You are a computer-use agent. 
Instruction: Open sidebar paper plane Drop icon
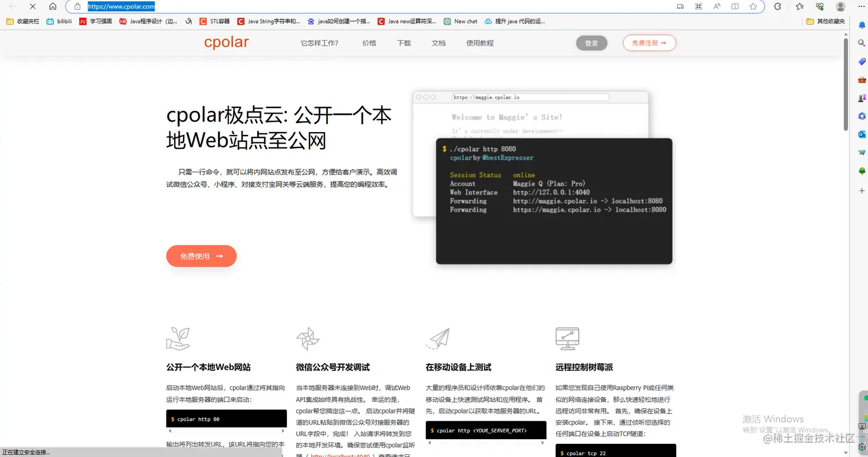click(x=862, y=153)
